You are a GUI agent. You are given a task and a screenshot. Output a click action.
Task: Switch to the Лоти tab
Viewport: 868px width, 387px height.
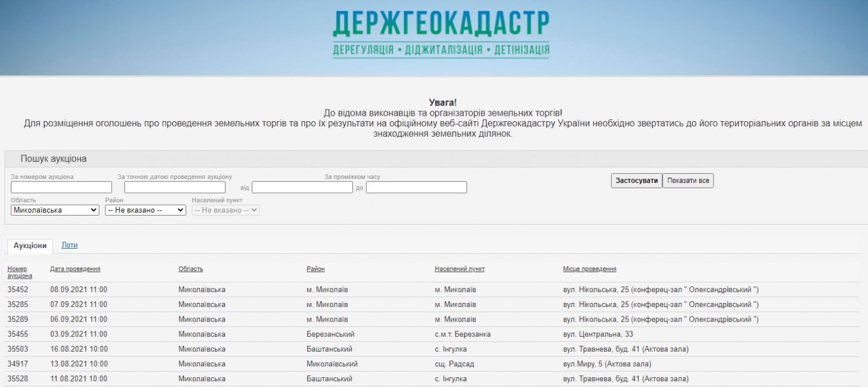pyautogui.click(x=69, y=245)
